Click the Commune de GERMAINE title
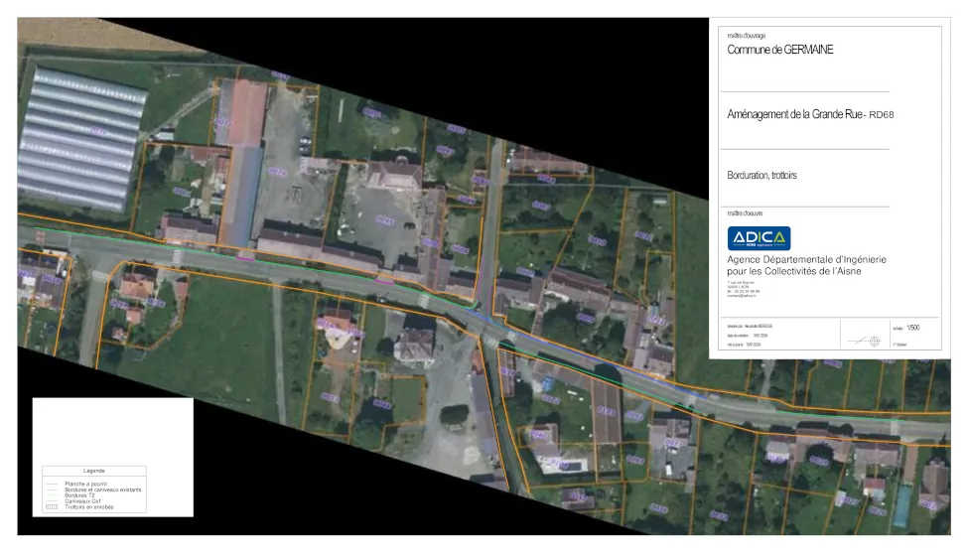The height and width of the screenshot is (560, 968). pos(780,51)
